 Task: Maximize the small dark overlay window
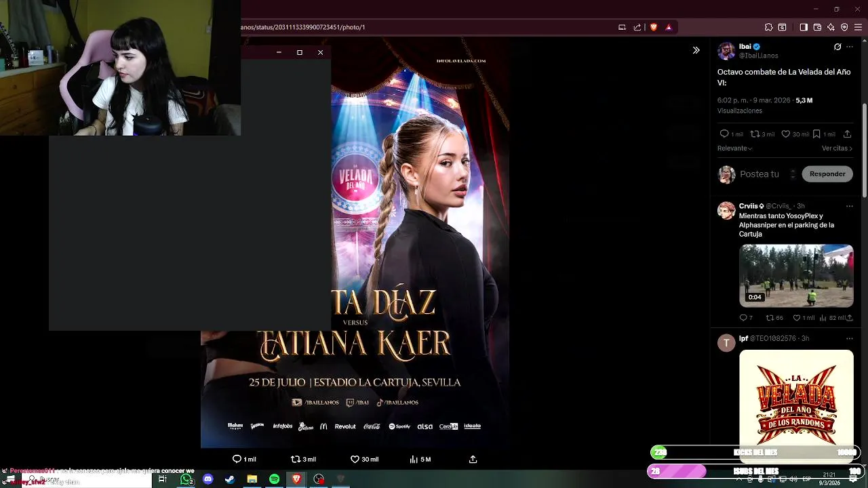click(300, 52)
